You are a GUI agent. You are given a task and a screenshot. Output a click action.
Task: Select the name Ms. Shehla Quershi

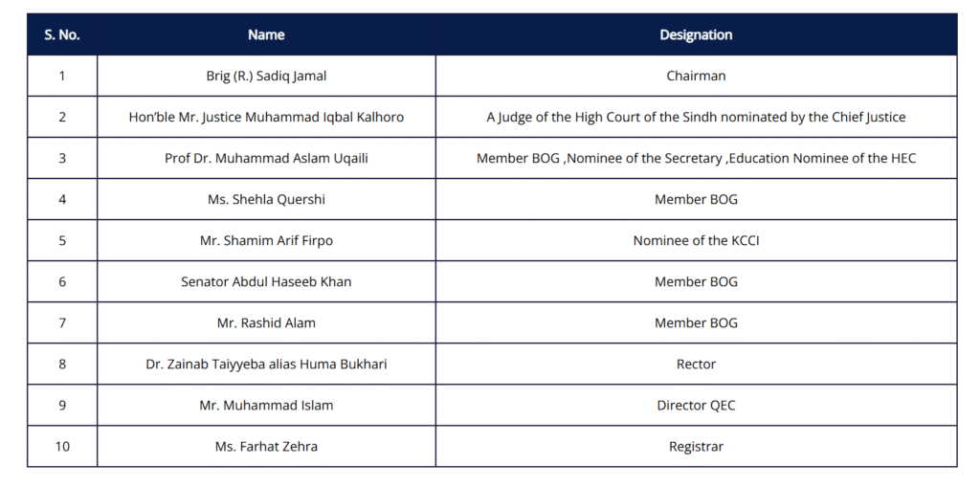pos(266,199)
